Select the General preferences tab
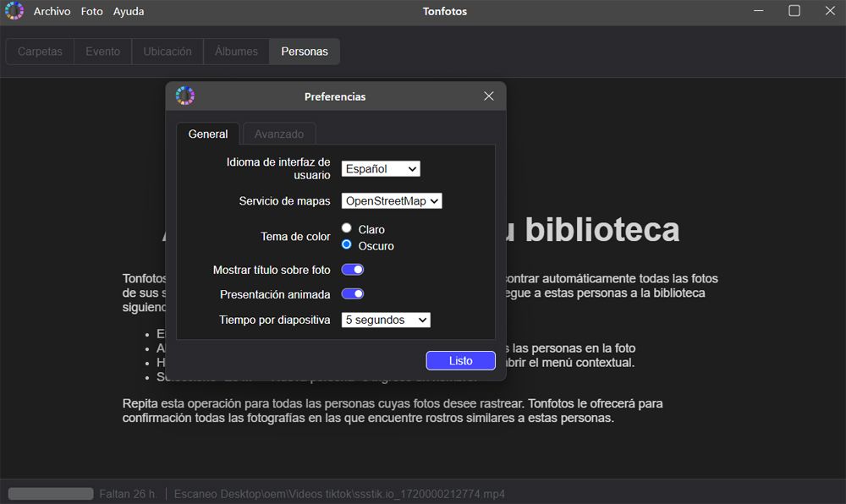Image resolution: width=846 pixels, height=504 pixels. [x=208, y=134]
